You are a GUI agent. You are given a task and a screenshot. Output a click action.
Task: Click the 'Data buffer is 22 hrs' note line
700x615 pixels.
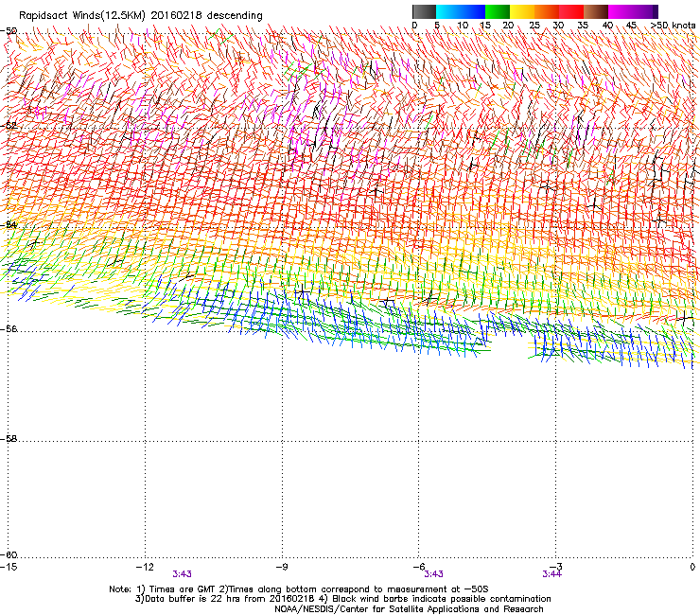click(342, 599)
